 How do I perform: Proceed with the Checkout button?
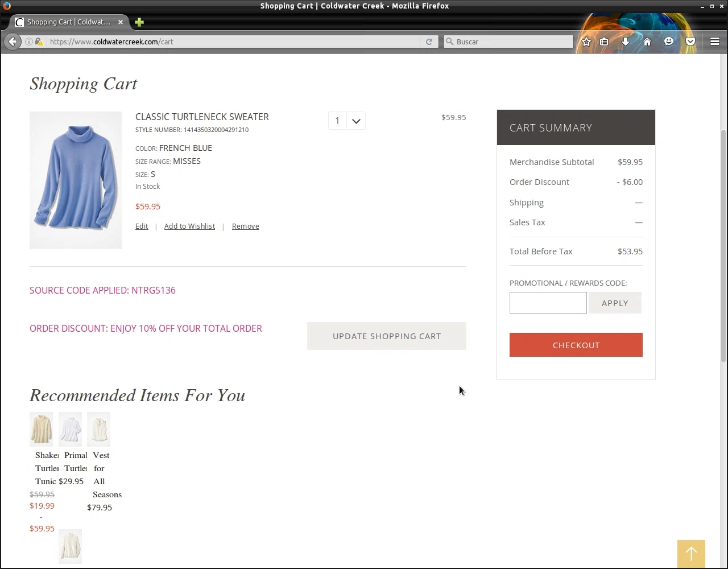click(576, 345)
